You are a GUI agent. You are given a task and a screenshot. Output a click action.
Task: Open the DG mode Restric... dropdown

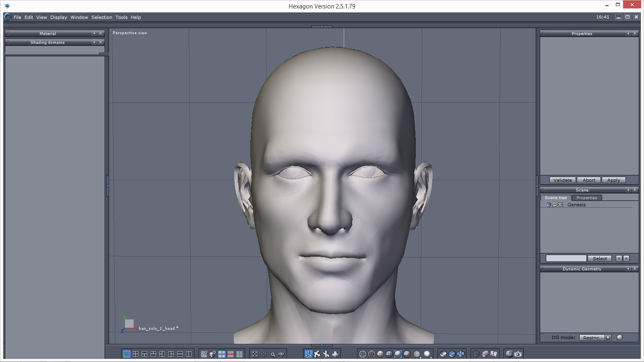595,338
